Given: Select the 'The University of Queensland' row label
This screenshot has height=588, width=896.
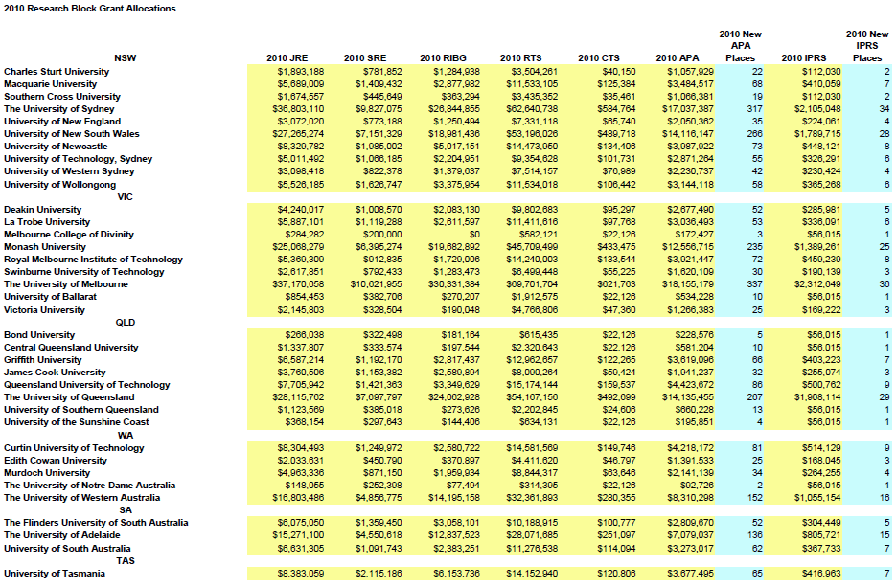Looking at the screenshot, I should (69, 397).
